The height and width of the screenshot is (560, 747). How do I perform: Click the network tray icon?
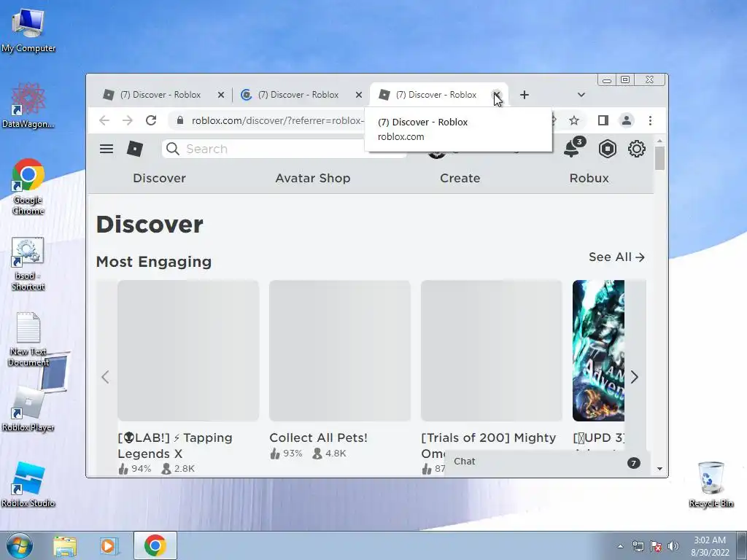(638, 546)
